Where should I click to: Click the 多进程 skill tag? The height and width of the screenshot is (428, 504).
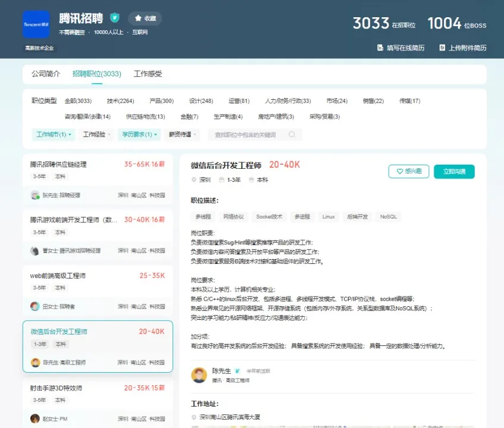[302, 217]
